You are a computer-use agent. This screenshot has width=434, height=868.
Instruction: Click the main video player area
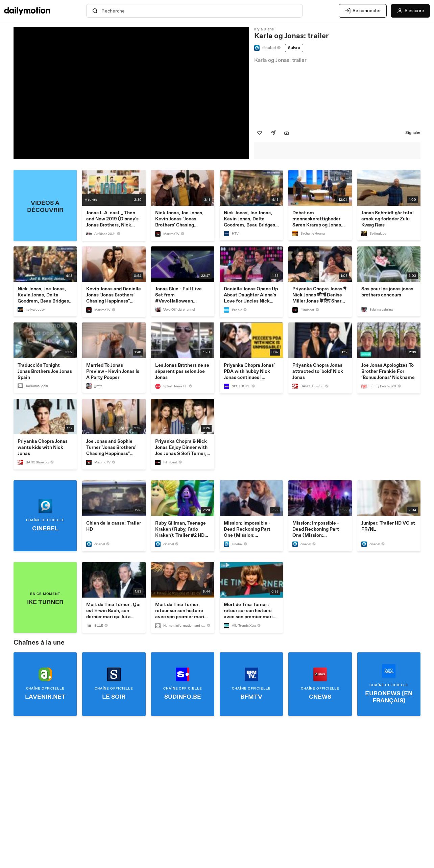131,93
